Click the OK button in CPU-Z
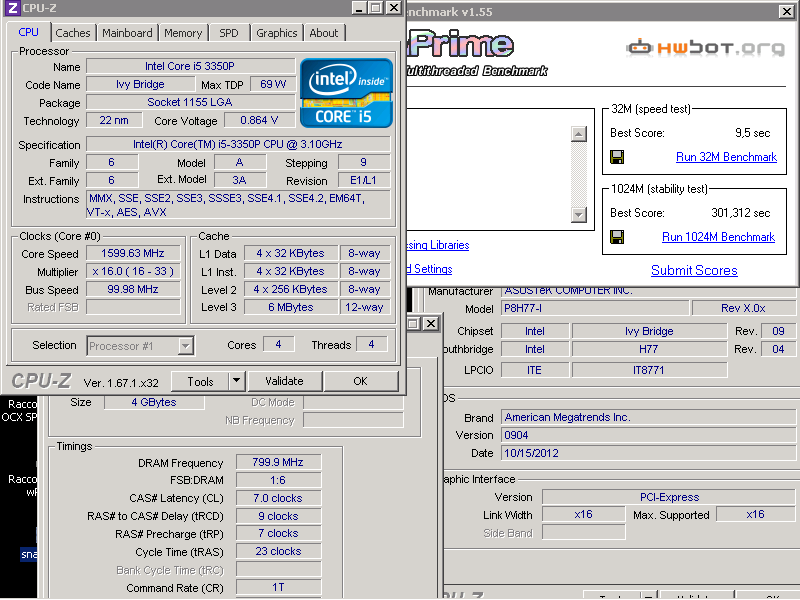 [x=360, y=381]
